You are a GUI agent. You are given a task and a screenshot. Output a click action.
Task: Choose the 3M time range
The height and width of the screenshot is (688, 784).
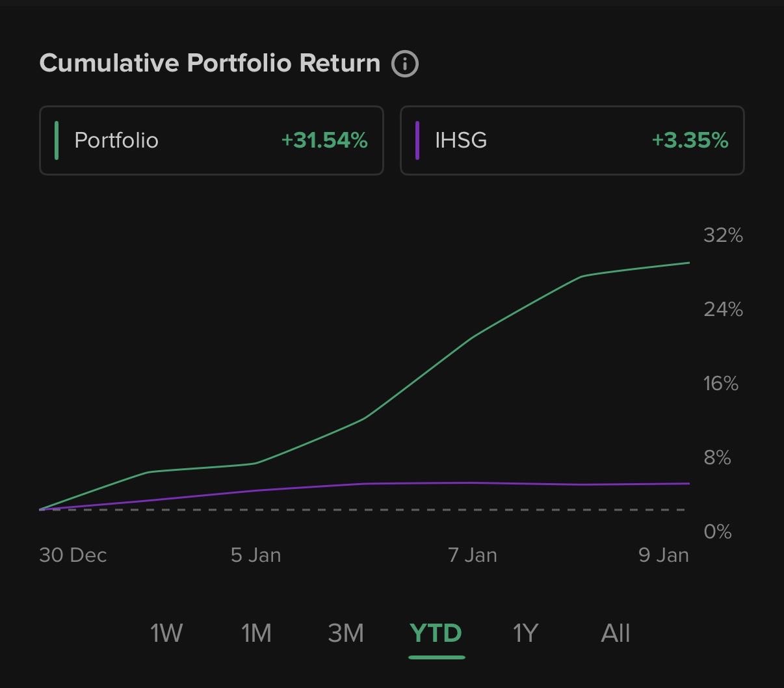(346, 633)
